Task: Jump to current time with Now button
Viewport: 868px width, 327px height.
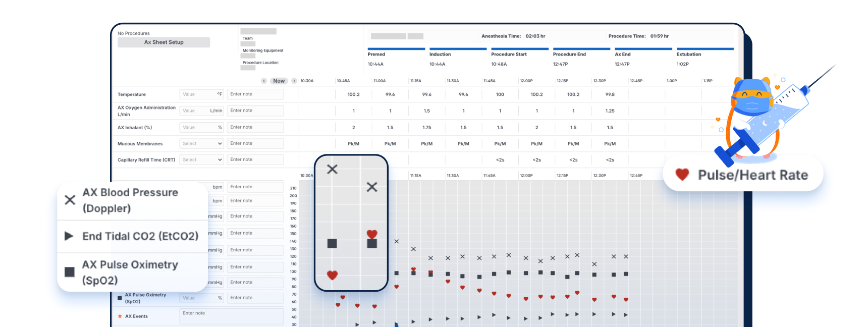Action: [x=279, y=81]
